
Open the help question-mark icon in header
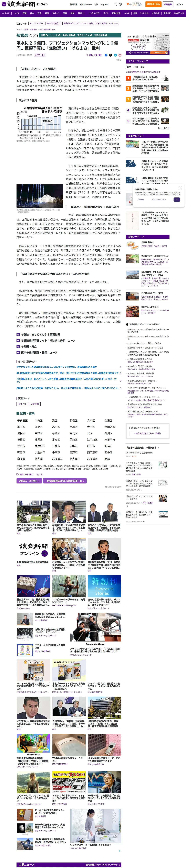point(121,4)
